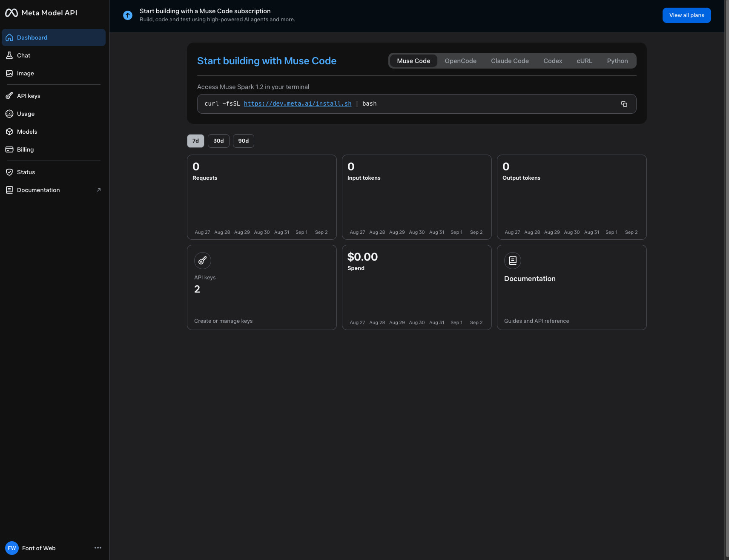Copy the curl install command
Viewport: 729px width, 560px height.
click(624, 104)
